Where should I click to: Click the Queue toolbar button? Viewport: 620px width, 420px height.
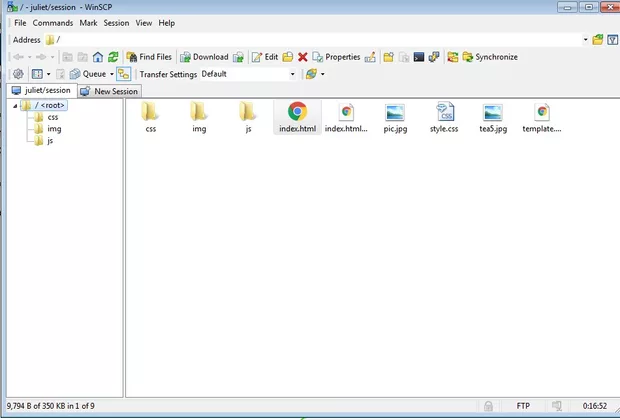[88, 74]
